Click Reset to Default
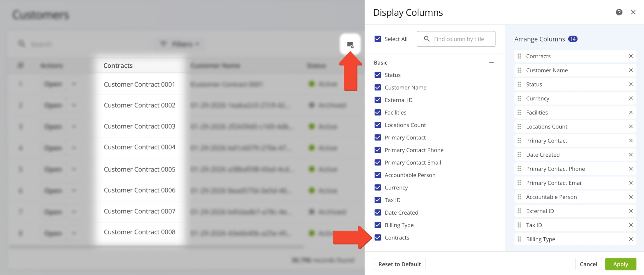 tap(399, 264)
